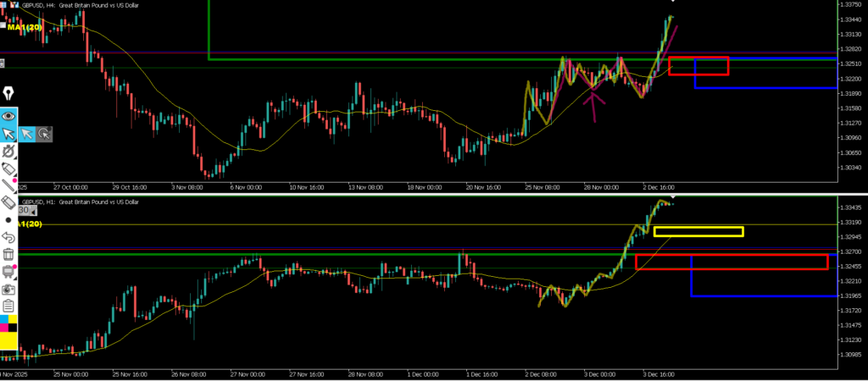Image resolution: width=868 pixels, height=381 pixels.
Task: Click the undo arrow icon
Action: tap(8, 237)
